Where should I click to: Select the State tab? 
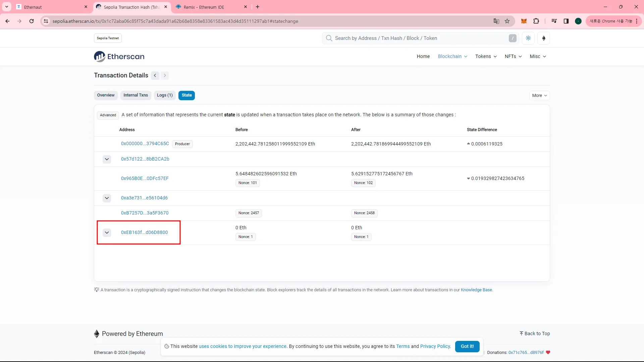(x=187, y=96)
